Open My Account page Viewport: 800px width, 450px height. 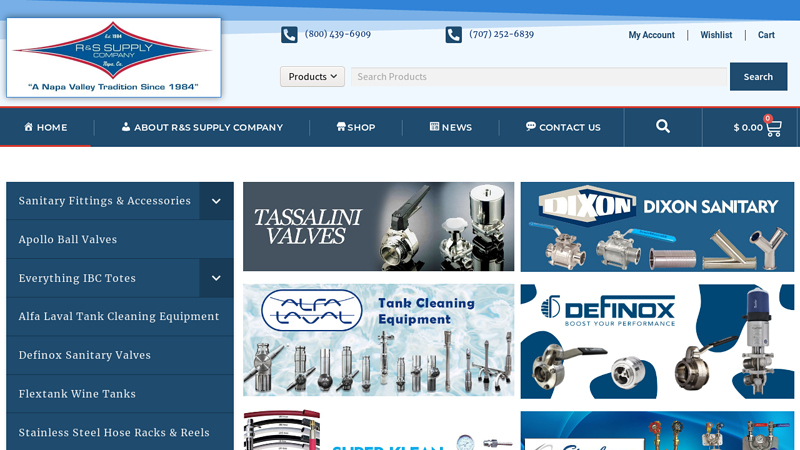pyautogui.click(x=652, y=35)
